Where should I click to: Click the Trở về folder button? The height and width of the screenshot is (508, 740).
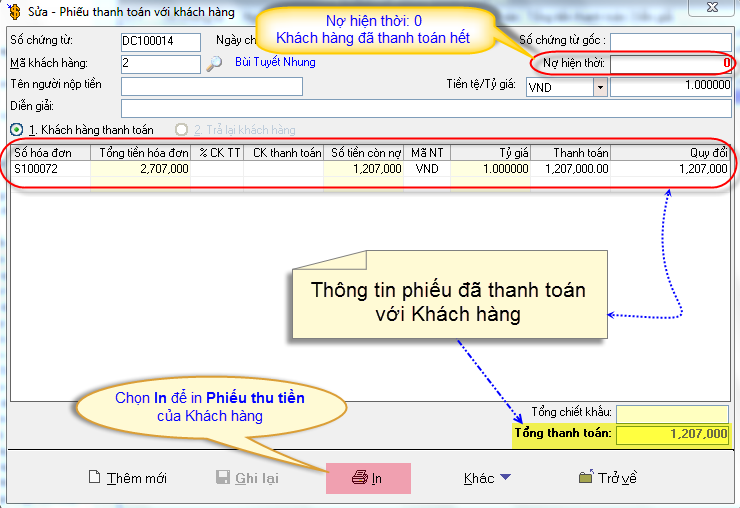pos(607,478)
